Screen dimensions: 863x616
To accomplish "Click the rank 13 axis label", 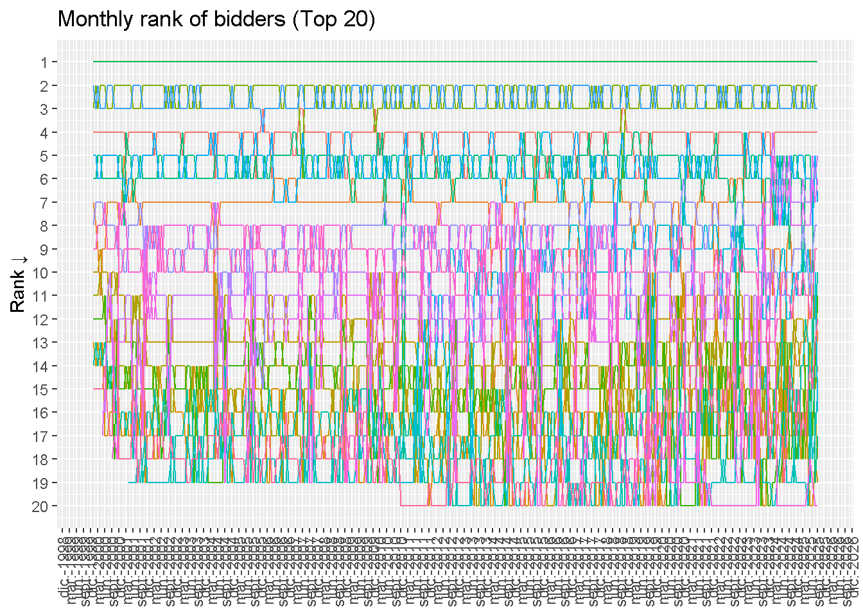I will pos(40,343).
